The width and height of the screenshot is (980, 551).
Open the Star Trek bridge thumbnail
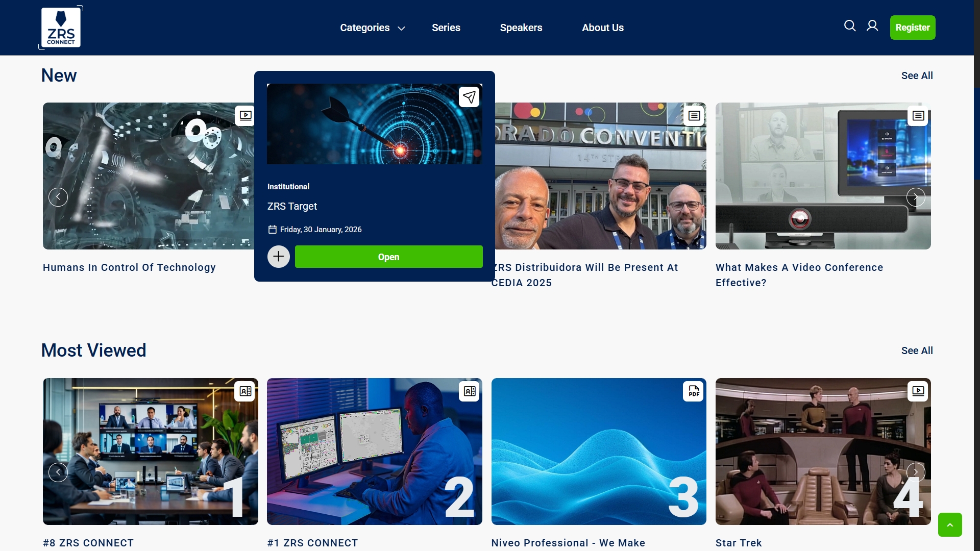pos(823,452)
